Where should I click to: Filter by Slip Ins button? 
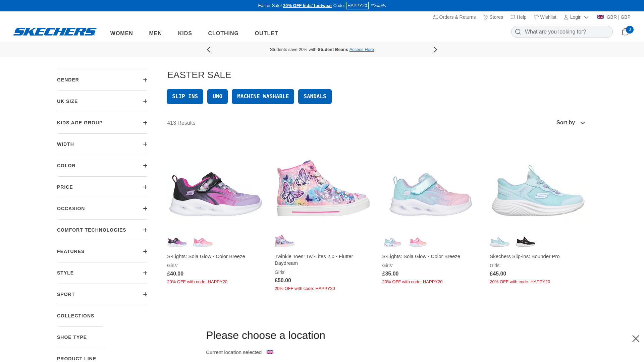click(x=185, y=97)
